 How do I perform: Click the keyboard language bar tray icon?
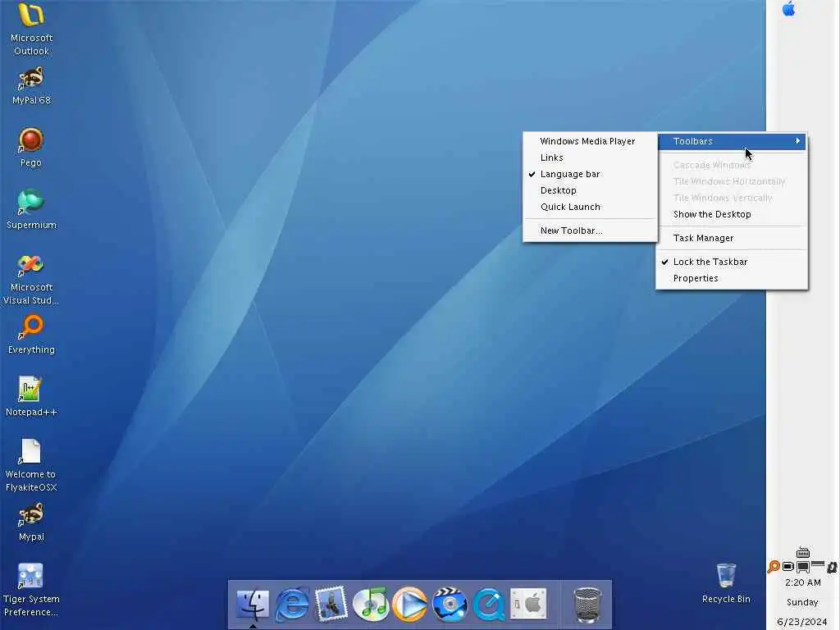[x=802, y=552]
